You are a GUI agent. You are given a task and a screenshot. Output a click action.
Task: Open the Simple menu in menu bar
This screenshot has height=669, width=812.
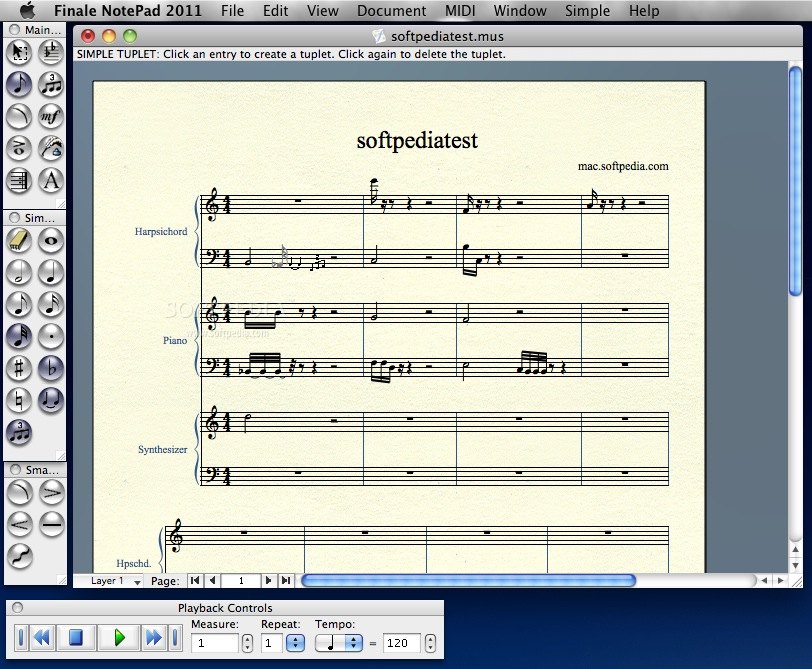click(587, 11)
